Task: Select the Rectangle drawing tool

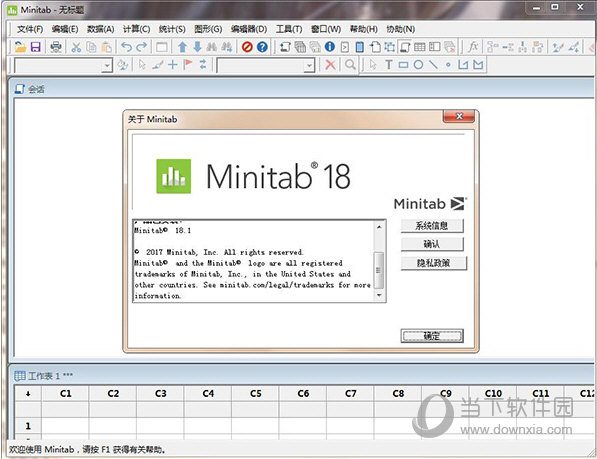Action: click(x=403, y=65)
